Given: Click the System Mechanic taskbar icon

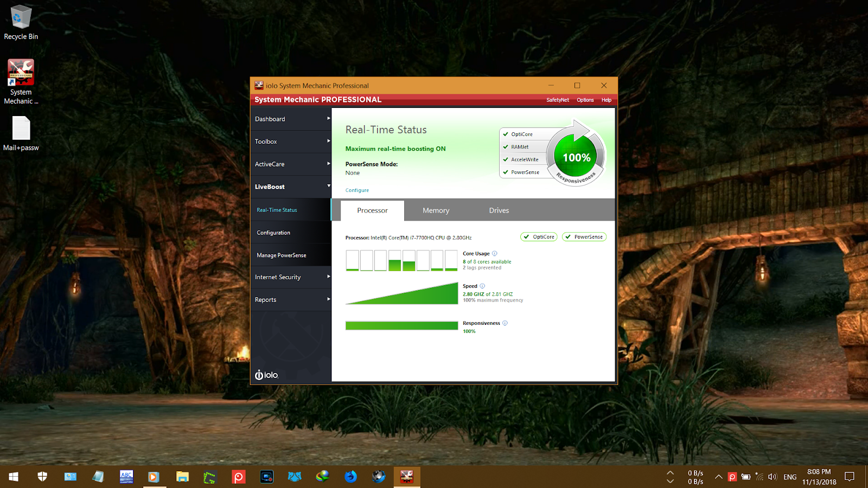Looking at the screenshot, I should pyautogui.click(x=407, y=477).
